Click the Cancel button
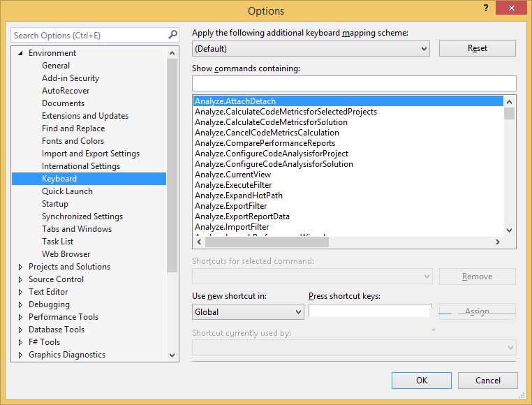532x405 pixels. click(487, 381)
